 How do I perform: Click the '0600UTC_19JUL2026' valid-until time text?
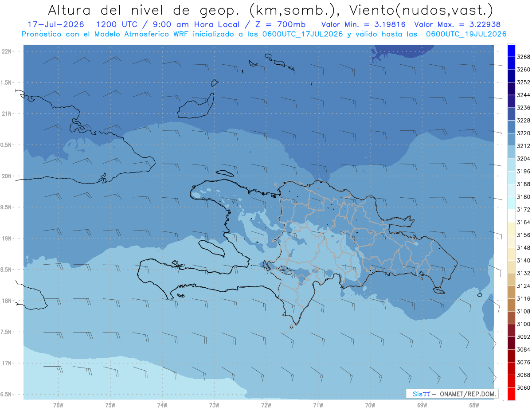point(466,34)
